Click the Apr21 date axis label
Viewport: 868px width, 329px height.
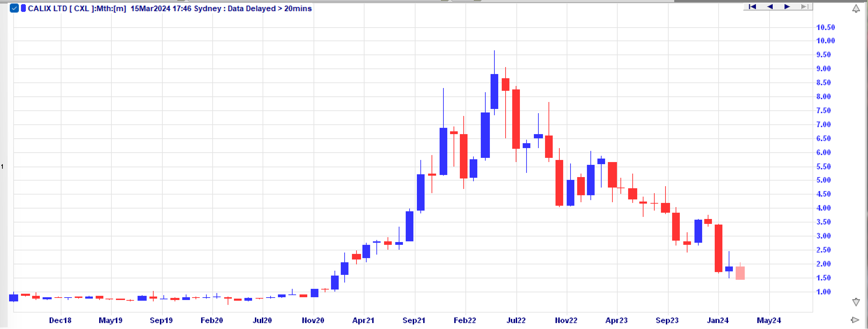(363, 320)
